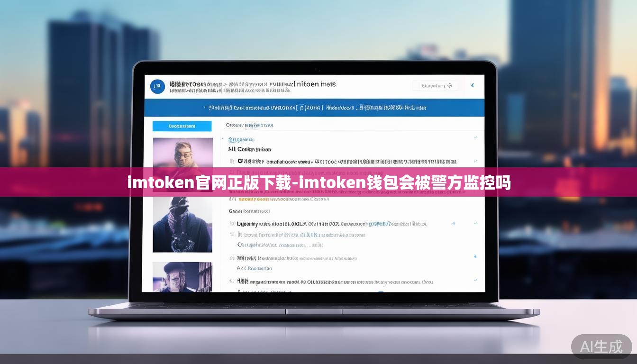Click the "AI生成" watermark badge

point(601,346)
